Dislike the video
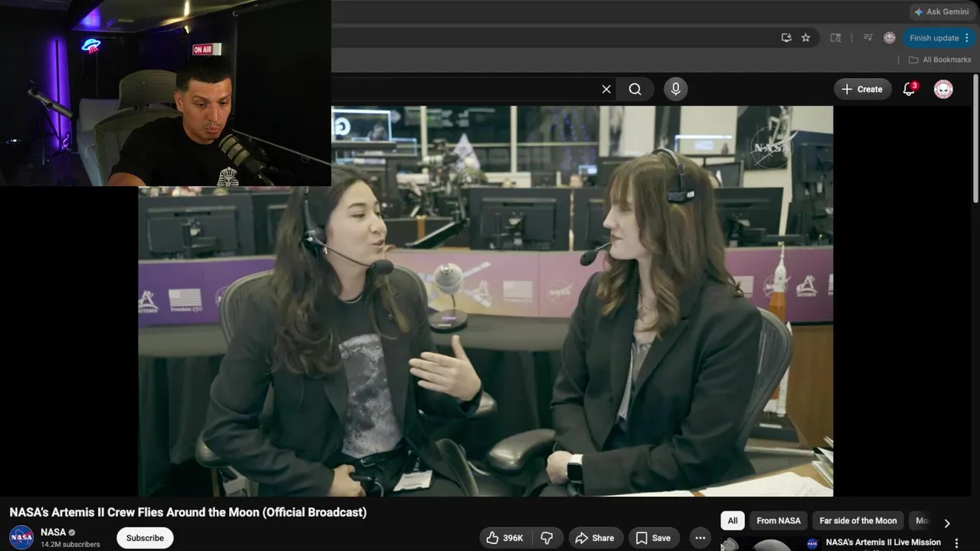Viewport: 980px width, 551px height. [547, 538]
